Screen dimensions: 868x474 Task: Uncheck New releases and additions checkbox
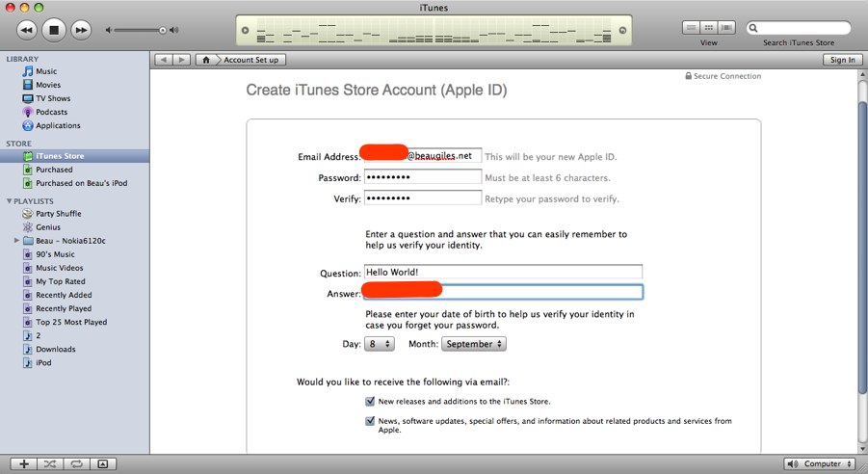coord(370,401)
